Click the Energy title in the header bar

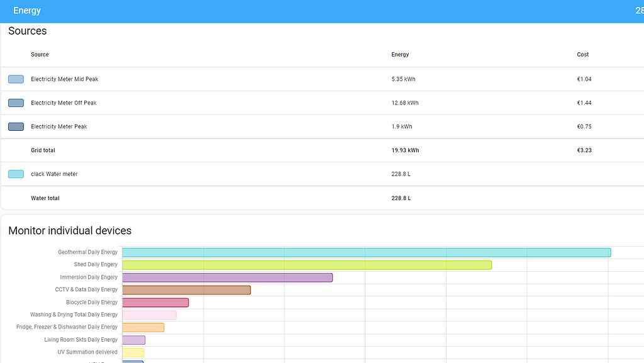27,11
